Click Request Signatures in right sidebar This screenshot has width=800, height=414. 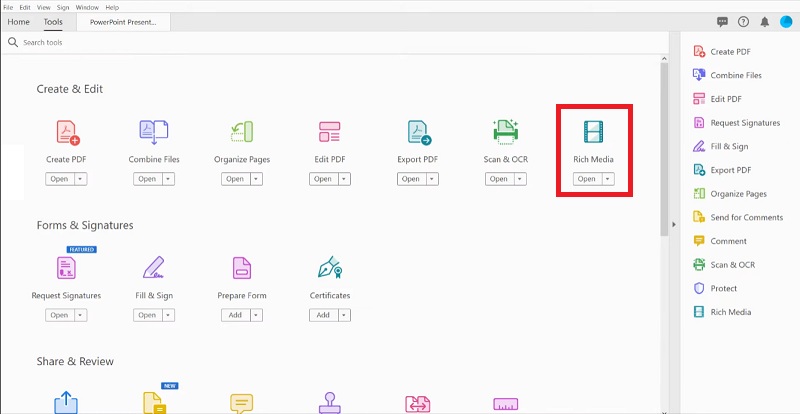click(x=736, y=123)
